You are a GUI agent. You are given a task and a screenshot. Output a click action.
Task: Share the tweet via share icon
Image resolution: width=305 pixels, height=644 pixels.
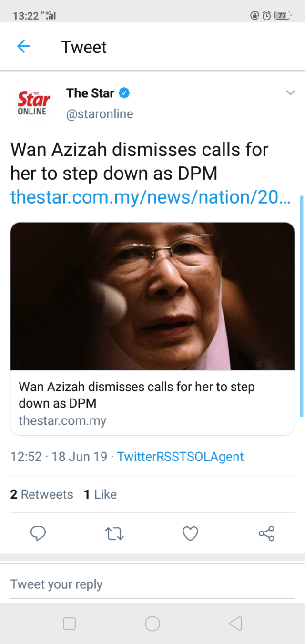point(266,532)
